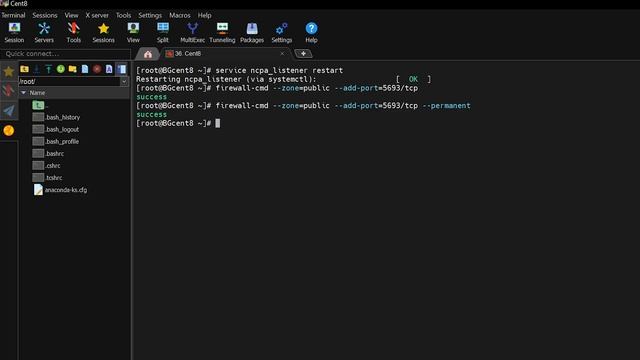Click the upload arrow in SFTP toolbar

coord(49,69)
